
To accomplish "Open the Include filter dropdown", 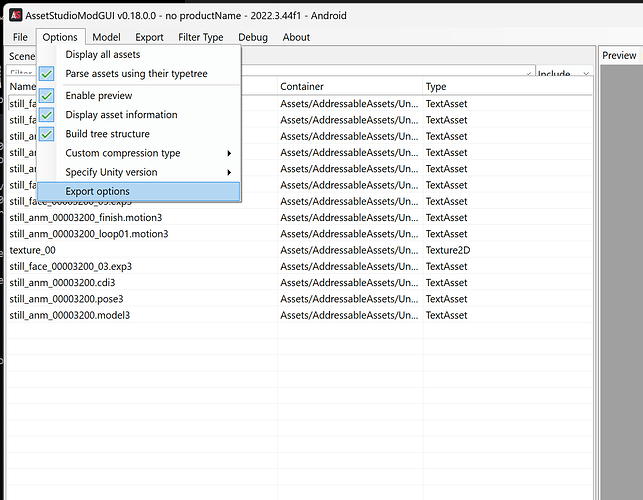I will point(563,73).
